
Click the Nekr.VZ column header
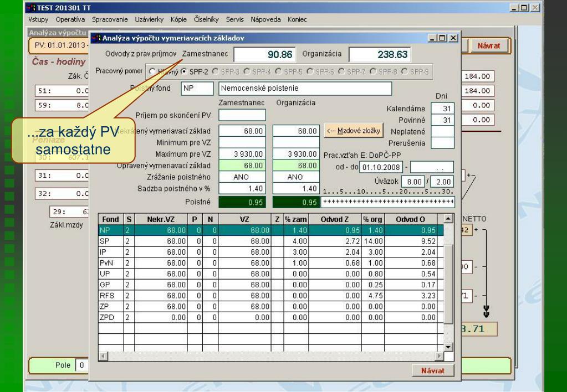click(x=161, y=219)
